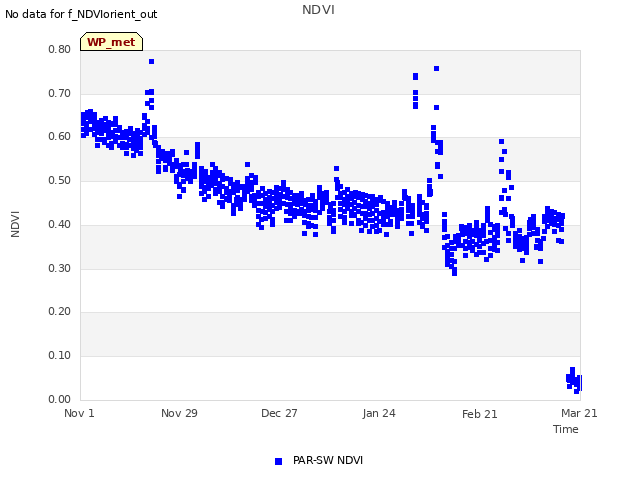This screenshot has width=640, height=480.
Task: Click the Nov 1 axis tick label
Action: [79, 413]
